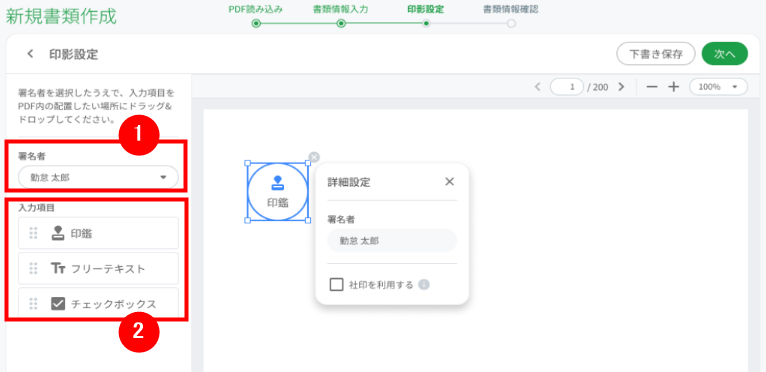Click the drag handle of チェックボックス item

[33, 304]
